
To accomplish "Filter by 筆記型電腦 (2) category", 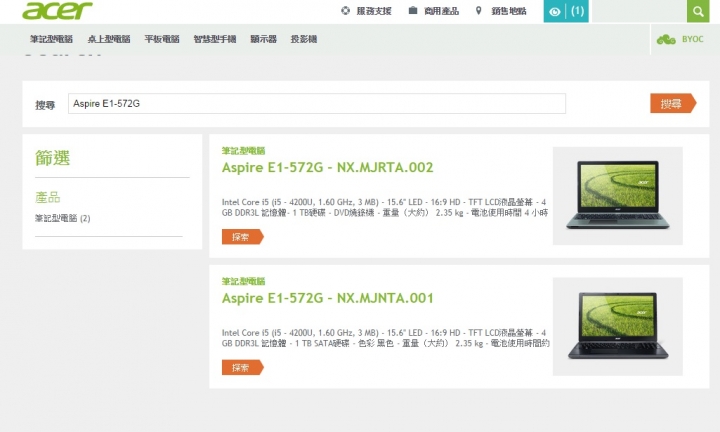I will coord(62,219).
